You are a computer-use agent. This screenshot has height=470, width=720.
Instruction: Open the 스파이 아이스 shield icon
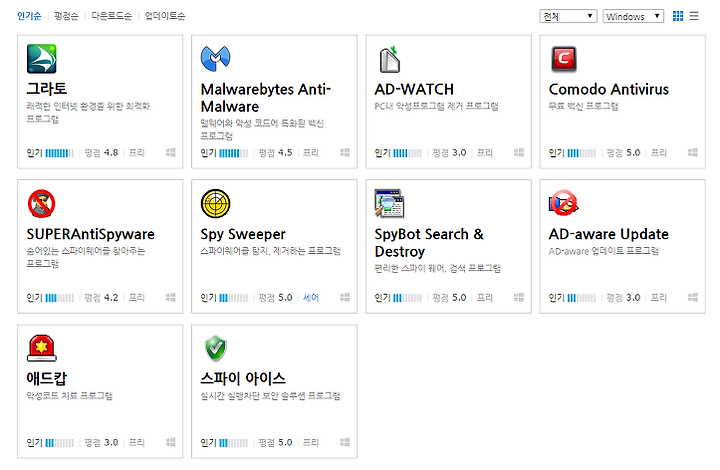click(x=215, y=348)
